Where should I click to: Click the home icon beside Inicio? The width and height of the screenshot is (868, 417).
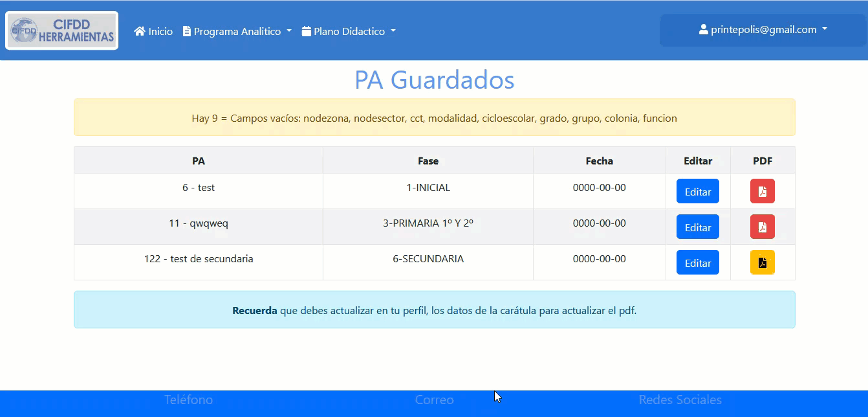[x=139, y=31]
